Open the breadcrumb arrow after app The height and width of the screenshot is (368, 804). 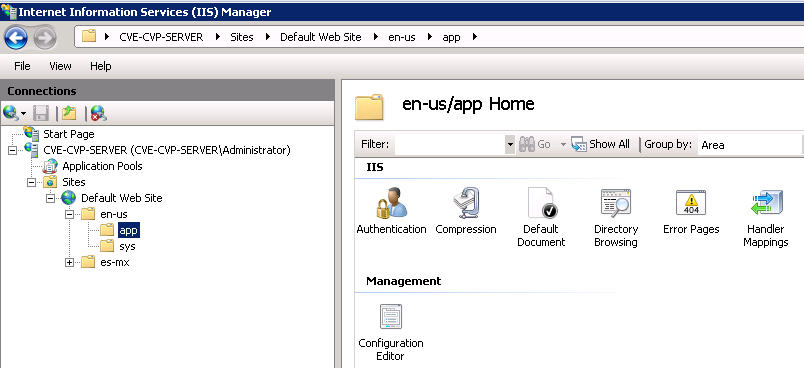474,37
